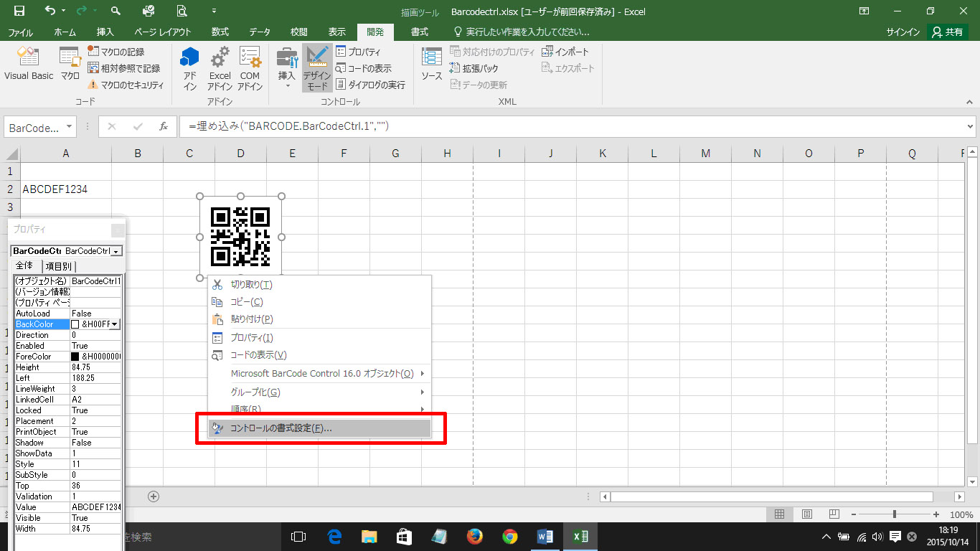Open Microsoft BarCode Control 16.0 オブジェクト submenu
The image size is (980, 551).
[x=319, y=374]
